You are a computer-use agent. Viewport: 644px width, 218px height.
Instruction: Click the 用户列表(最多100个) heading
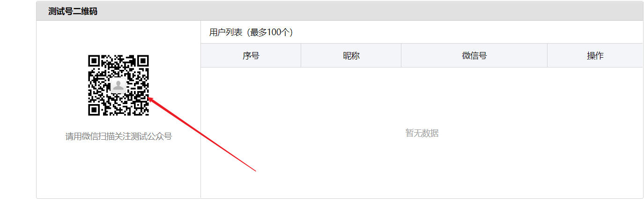click(x=251, y=32)
